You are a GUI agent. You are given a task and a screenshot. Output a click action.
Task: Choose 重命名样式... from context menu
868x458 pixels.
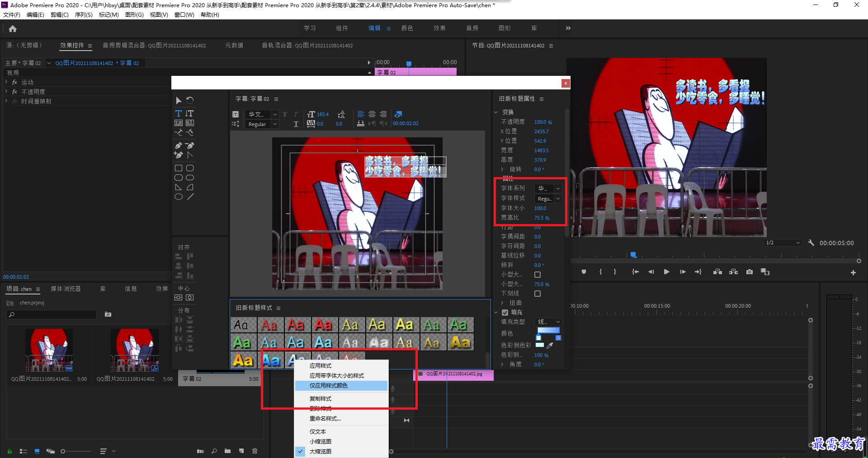[x=341, y=419]
